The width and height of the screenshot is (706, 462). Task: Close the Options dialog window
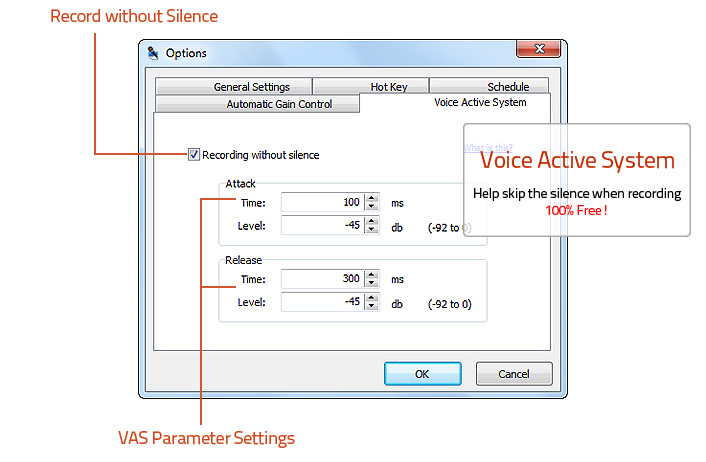(539, 49)
